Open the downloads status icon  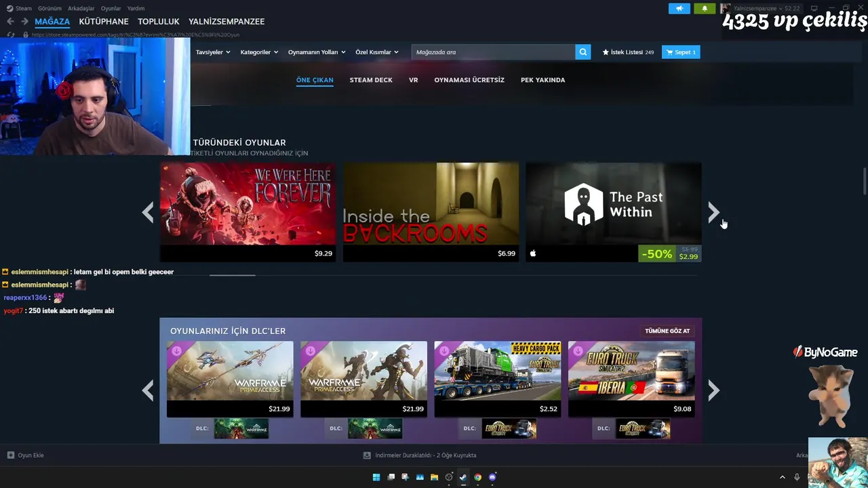tap(367, 455)
